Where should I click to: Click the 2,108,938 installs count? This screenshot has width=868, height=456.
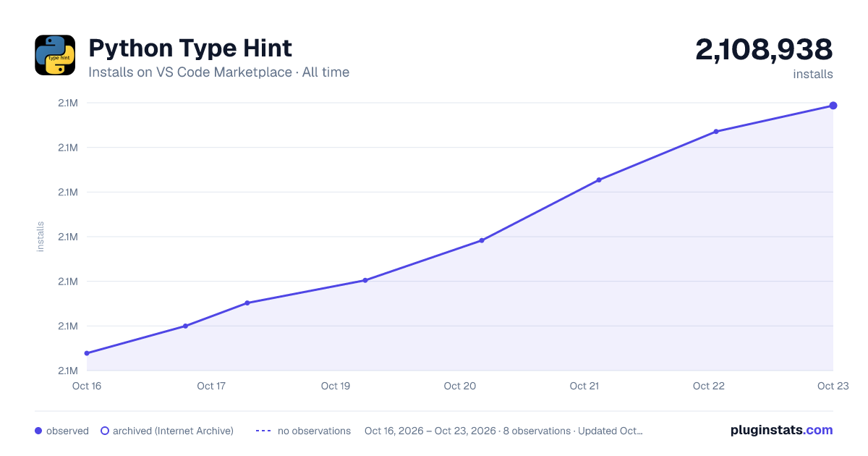[764, 49]
